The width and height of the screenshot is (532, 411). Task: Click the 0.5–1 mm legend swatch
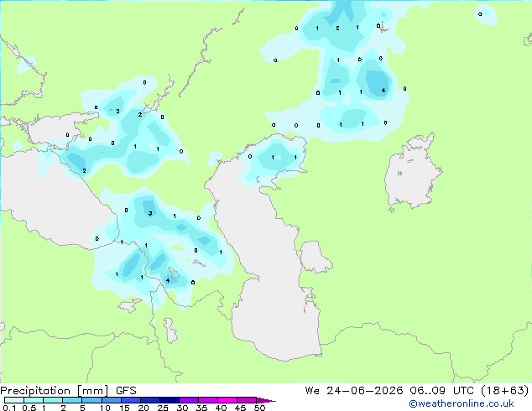pyautogui.click(x=34, y=400)
